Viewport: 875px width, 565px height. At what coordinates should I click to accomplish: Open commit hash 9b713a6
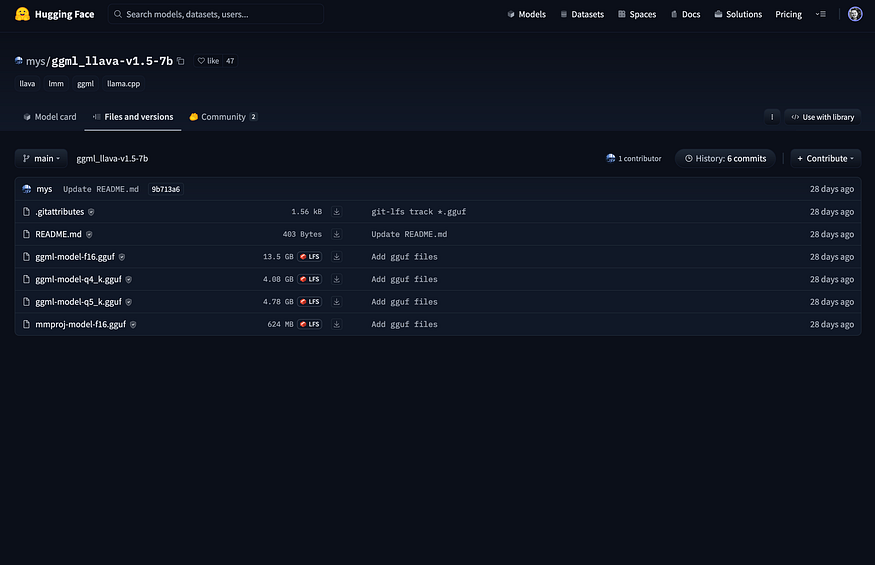tap(166, 189)
